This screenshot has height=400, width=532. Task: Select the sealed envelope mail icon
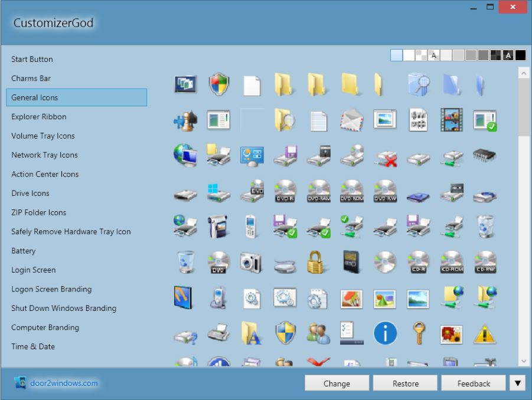(x=351, y=120)
